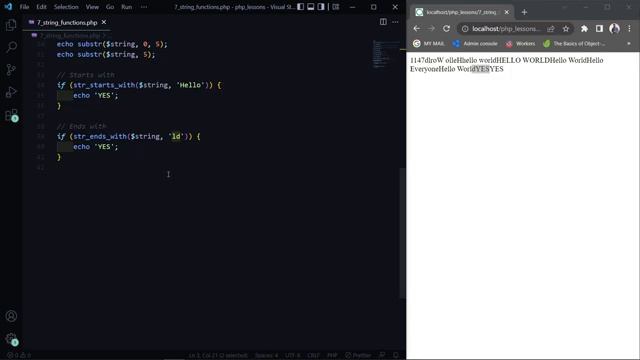The width and height of the screenshot is (640, 360).
Task: Click the Prettier status bar item
Action: point(358,355)
